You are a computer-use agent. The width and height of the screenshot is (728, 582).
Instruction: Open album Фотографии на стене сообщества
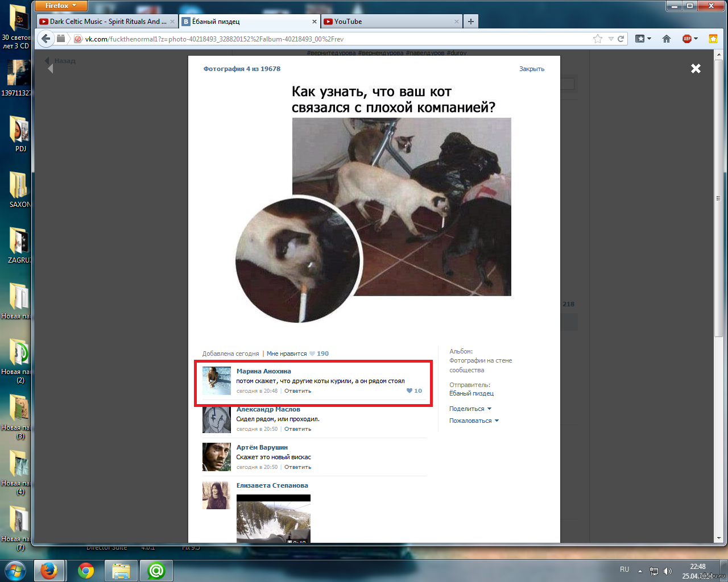(481, 365)
